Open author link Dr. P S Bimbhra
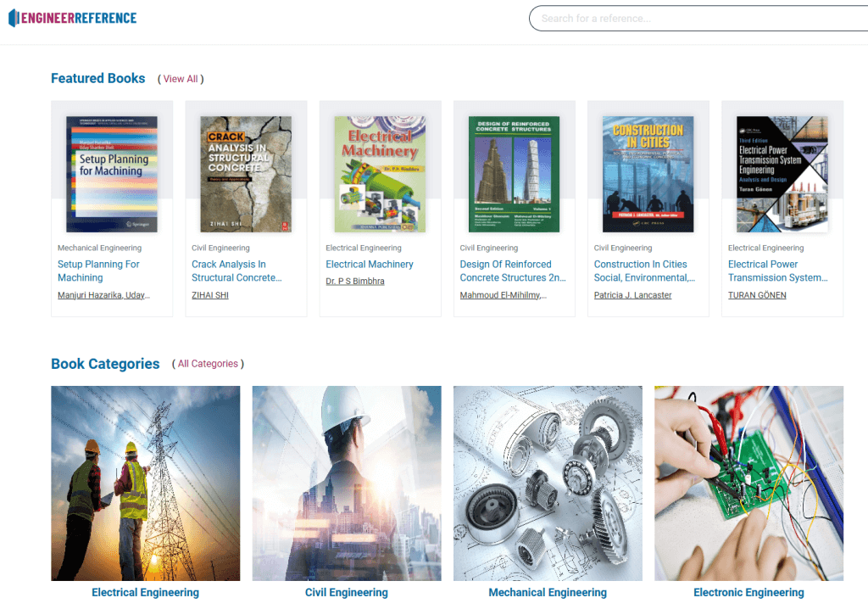Screen dimensions: 868x609 (355, 282)
